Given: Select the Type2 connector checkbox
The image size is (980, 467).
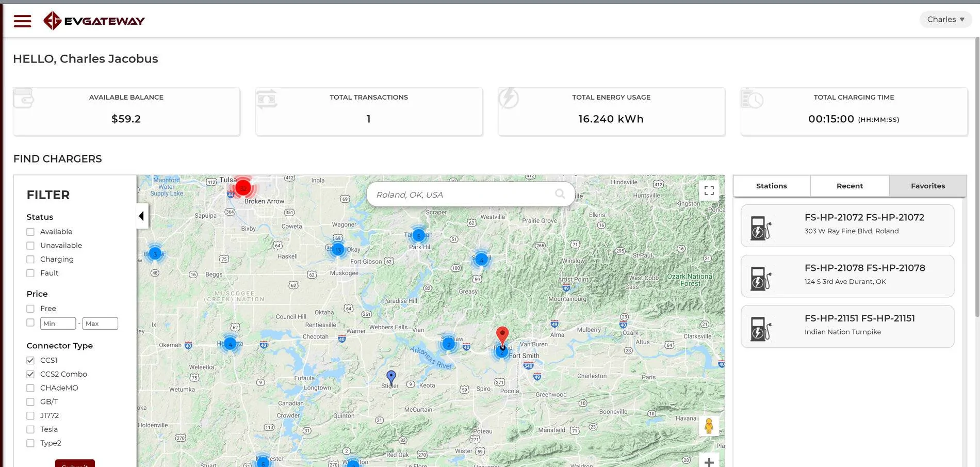Looking at the screenshot, I should [x=30, y=443].
